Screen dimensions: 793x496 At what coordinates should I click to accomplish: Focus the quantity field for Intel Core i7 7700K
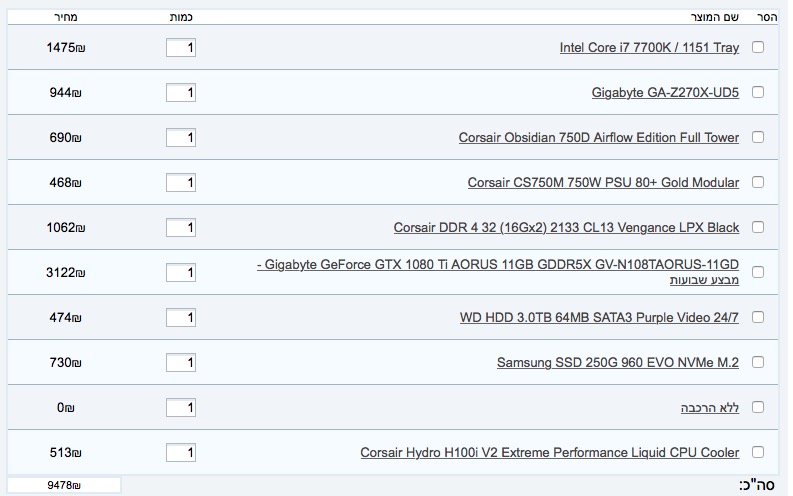click(x=181, y=48)
